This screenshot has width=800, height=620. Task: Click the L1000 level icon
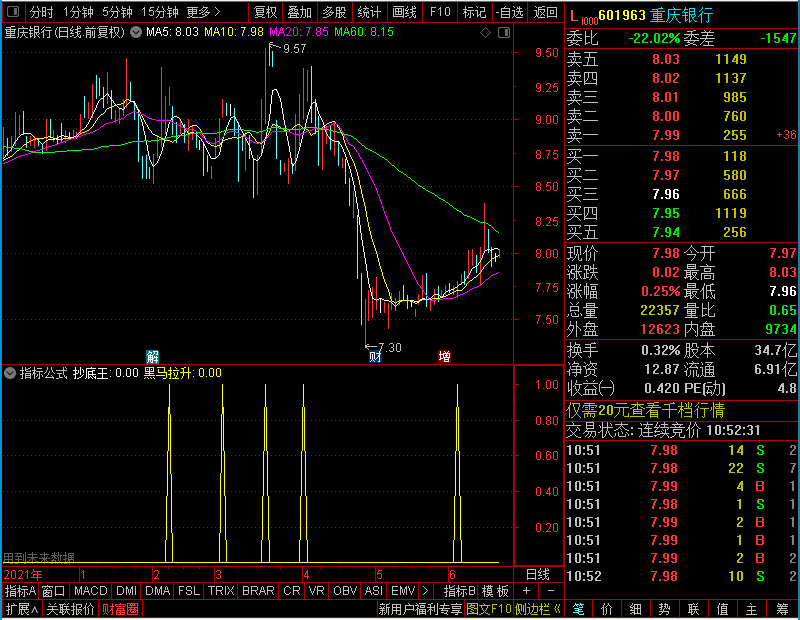point(583,17)
